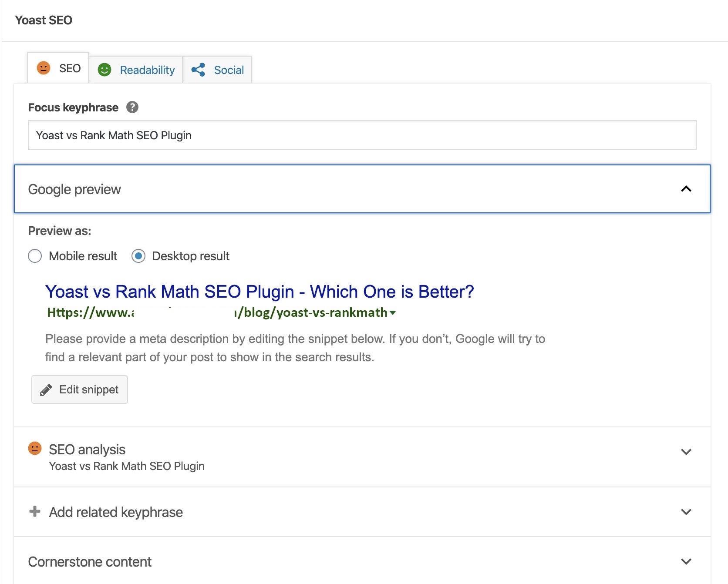Click the Mobile result label
The height and width of the screenshot is (584, 728).
point(83,256)
